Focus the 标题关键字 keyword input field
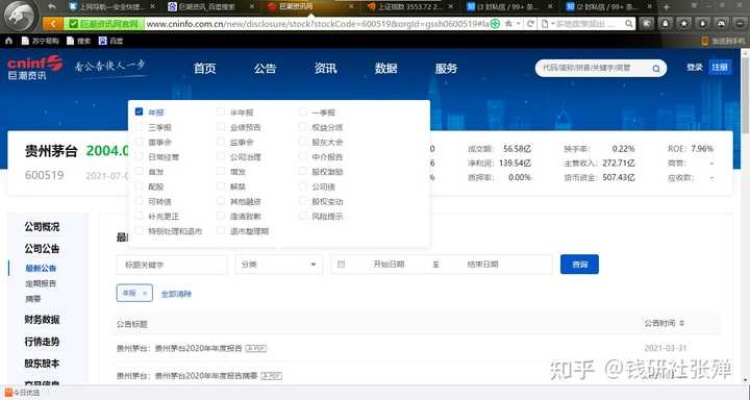Screen dimensions: 750x400 pos(171,264)
